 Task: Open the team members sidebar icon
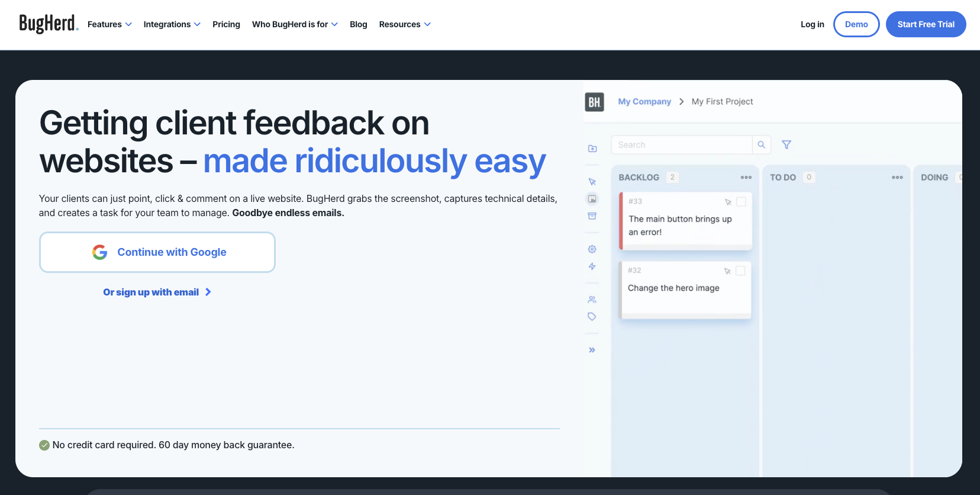click(592, 300)
